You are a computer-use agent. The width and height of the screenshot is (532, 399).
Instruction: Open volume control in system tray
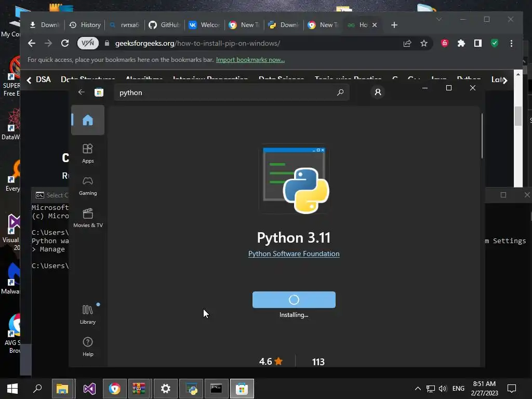tap(443, 389)
